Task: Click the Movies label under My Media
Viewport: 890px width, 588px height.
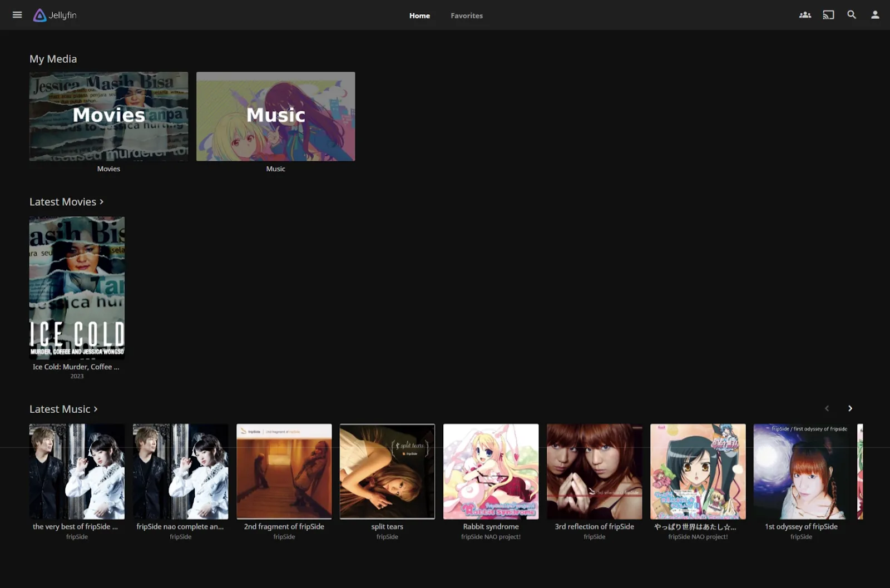Action: pyautogui.click(x=108, y=169)
